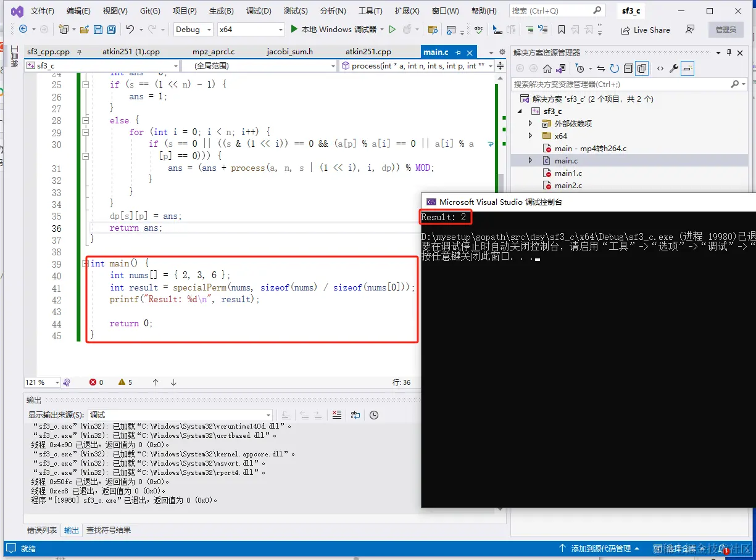Image resolution: width=756 pixels, height=560 pixels.
Task: Sync with active document in Solution Explorer
Action: click(601, 68)
